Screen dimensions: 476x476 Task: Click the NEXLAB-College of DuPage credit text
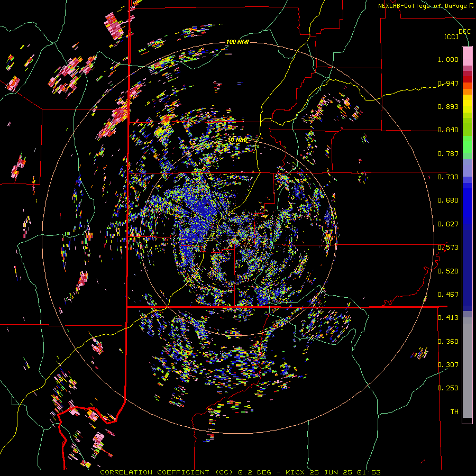click(x=426, y=6)
